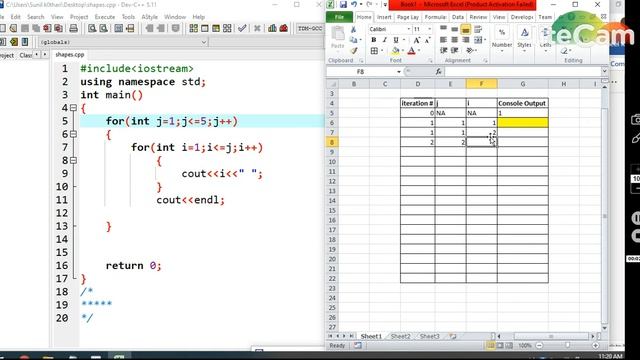Open the Calibri font name dropdown

(409, 29)
